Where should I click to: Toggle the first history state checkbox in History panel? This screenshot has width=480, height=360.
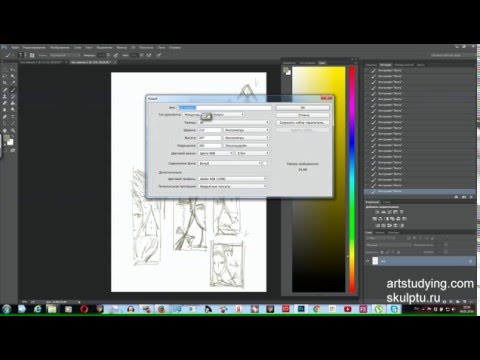coord(367,71)
